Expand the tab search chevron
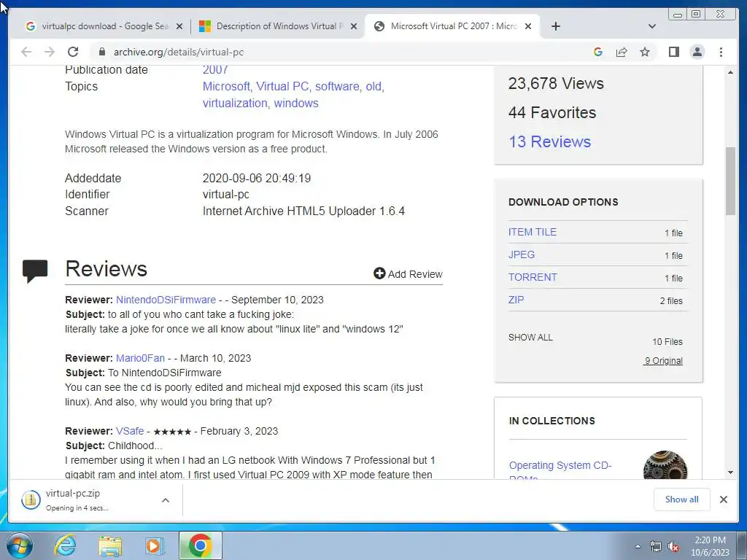Image resolution: width=747 pixels, height=560 pixels. coord(652,26)
